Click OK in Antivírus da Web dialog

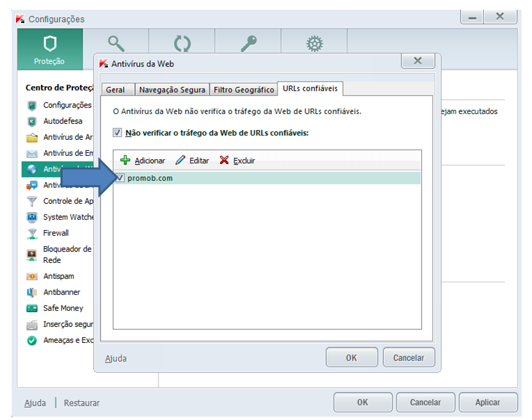(x=351, y=357)
